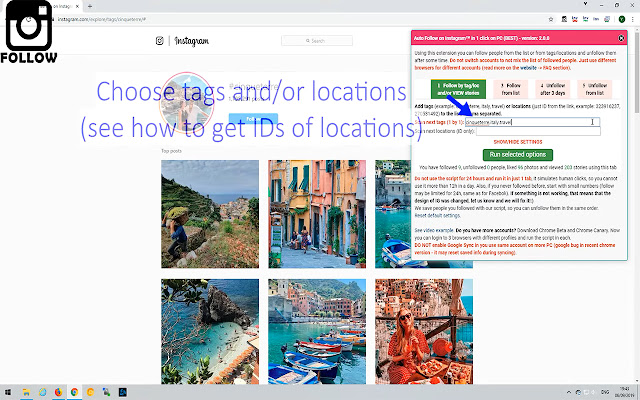Open the #cinqueterre hashtag profile picture
Image resolution: width=640 pixels, height=400 pixels.
click(187, 102)
